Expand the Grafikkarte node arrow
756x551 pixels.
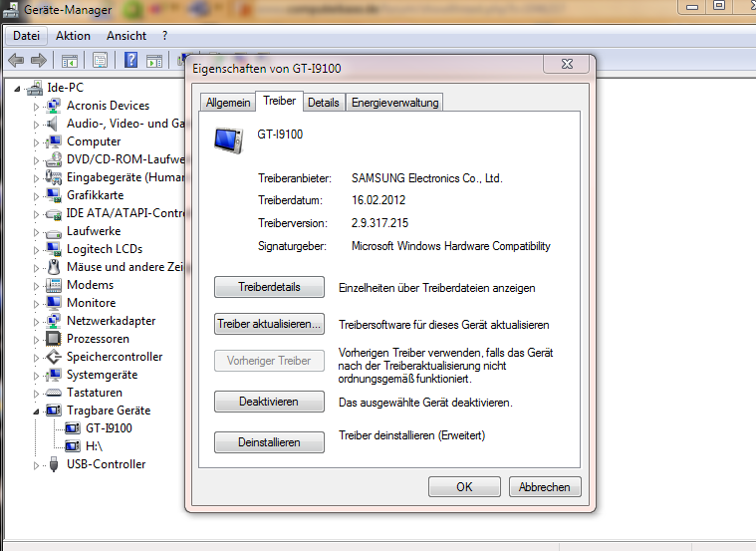(36, 196)
